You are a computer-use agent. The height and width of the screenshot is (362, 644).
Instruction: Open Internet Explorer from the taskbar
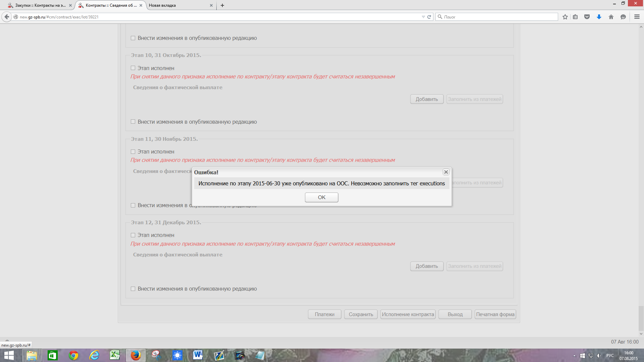[94, 355]
